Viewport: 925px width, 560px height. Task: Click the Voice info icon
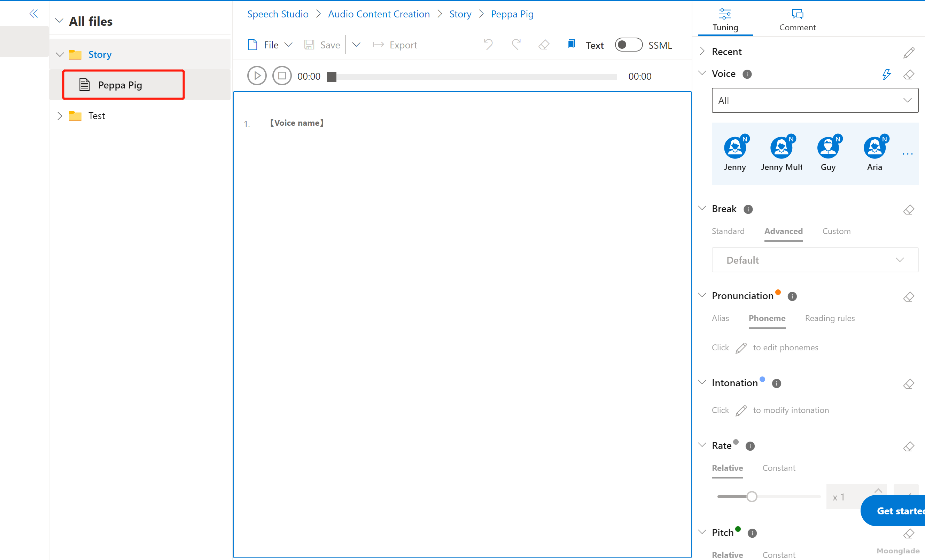point(747,74)
